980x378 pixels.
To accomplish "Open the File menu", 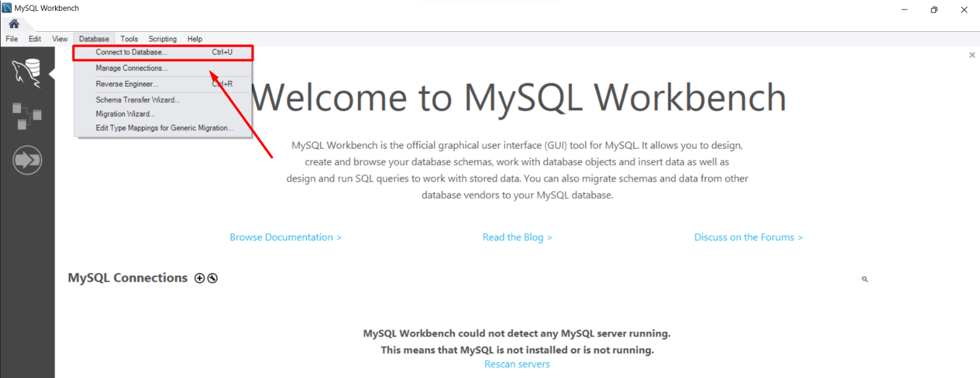I will tap(12, 39).
